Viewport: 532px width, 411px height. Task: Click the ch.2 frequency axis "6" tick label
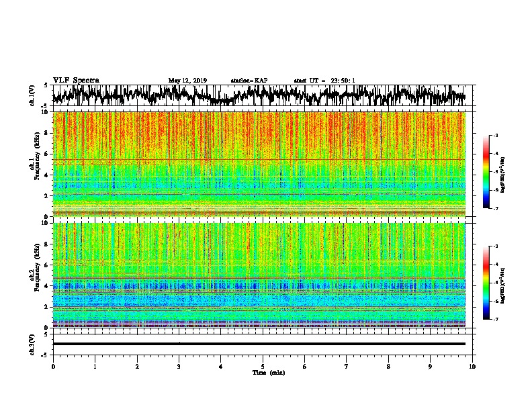coord(46,265)
